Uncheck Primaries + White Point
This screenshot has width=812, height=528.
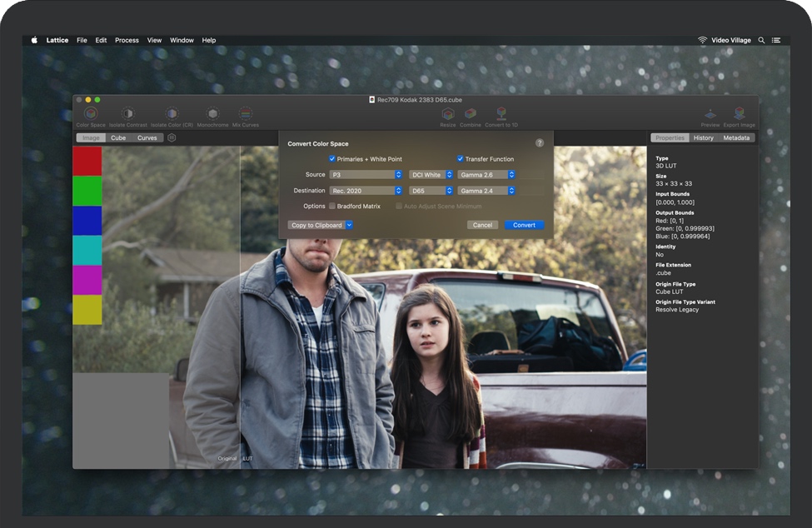click(332, 158)
